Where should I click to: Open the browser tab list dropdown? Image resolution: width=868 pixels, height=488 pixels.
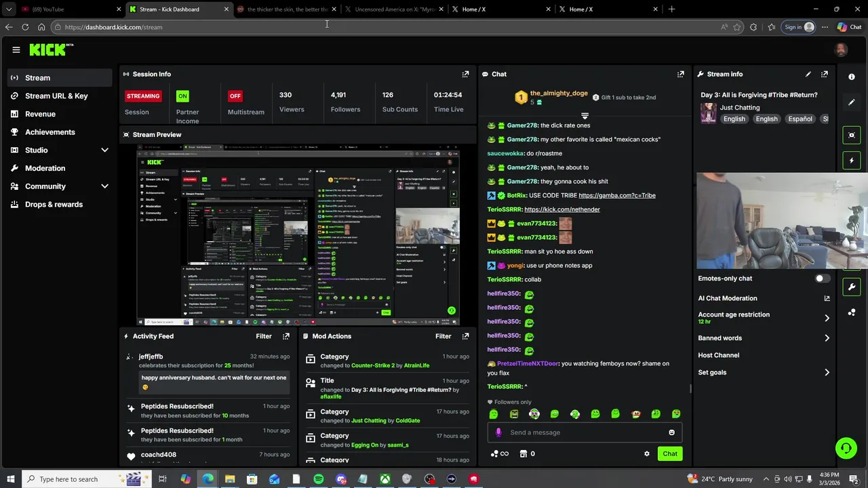tap(8, 9)
